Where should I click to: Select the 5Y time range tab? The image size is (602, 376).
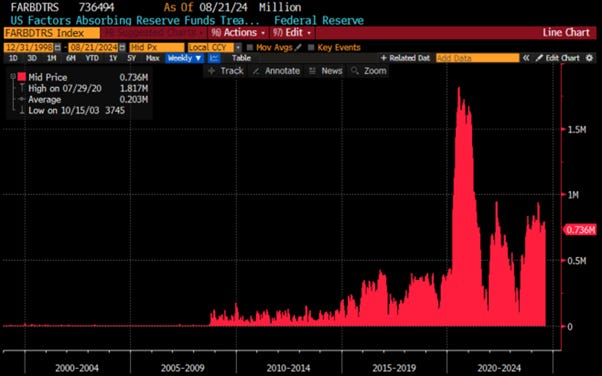point(132,58)
